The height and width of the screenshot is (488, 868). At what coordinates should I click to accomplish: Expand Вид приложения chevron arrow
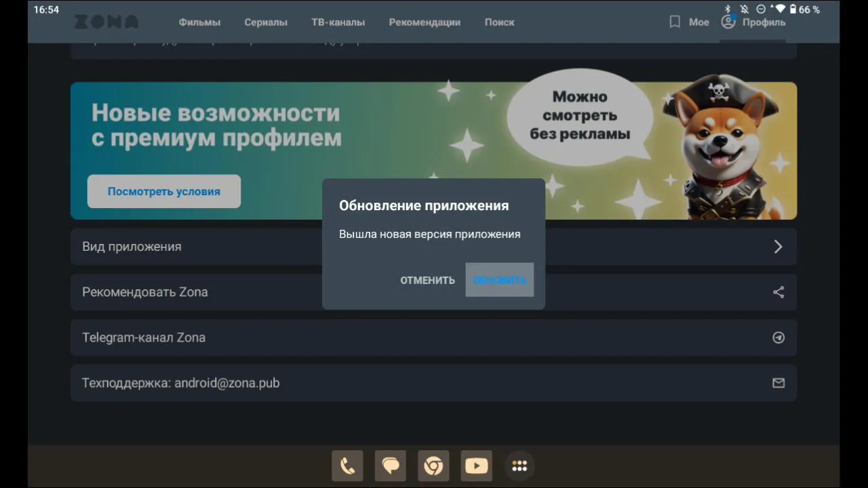(x=778, y=247)
